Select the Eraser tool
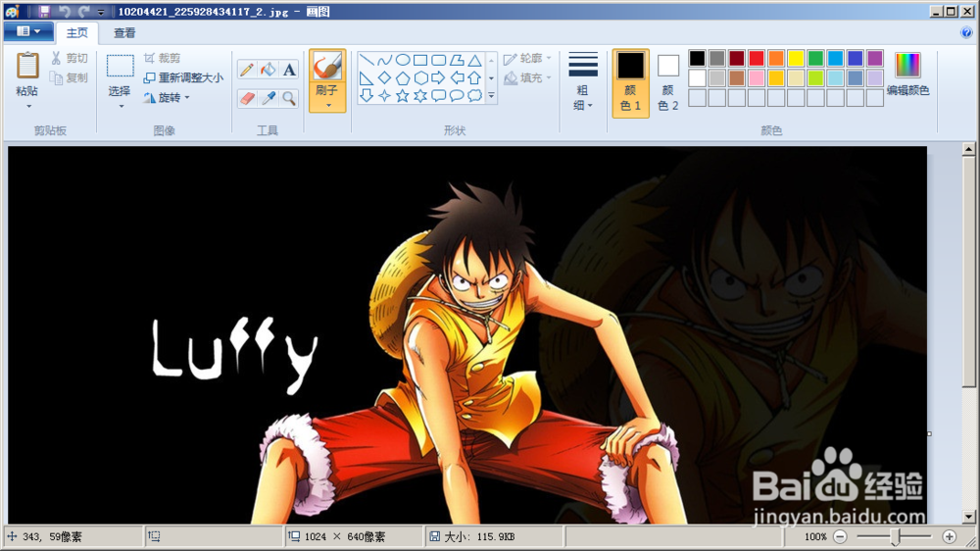This screenshot has width=980, height=551. coord(247,98)
